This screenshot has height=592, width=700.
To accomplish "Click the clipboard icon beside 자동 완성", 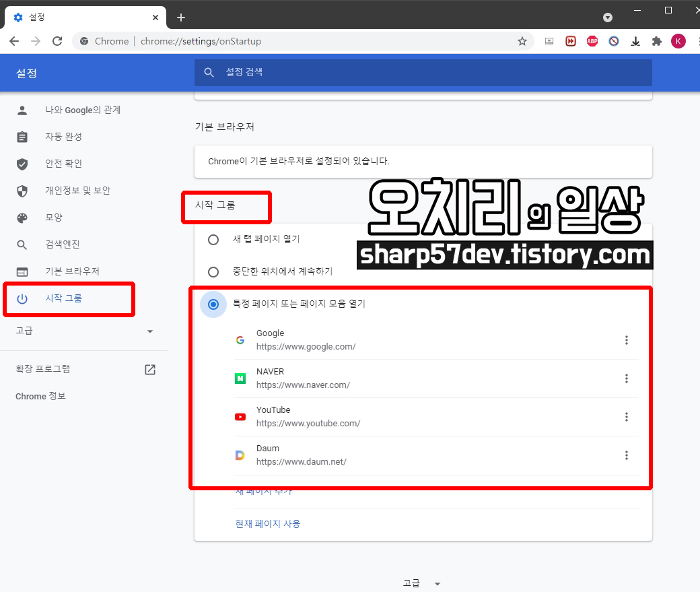I will click(22, 137).
